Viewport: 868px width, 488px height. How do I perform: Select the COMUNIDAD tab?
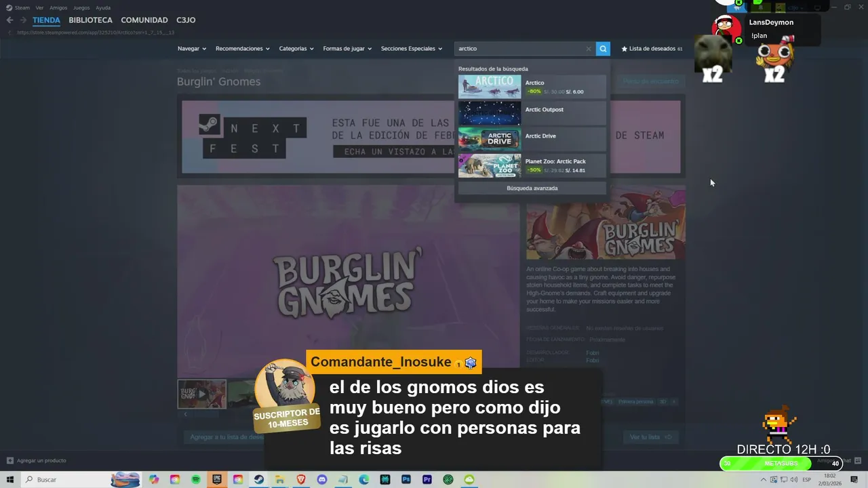(144, 20)
